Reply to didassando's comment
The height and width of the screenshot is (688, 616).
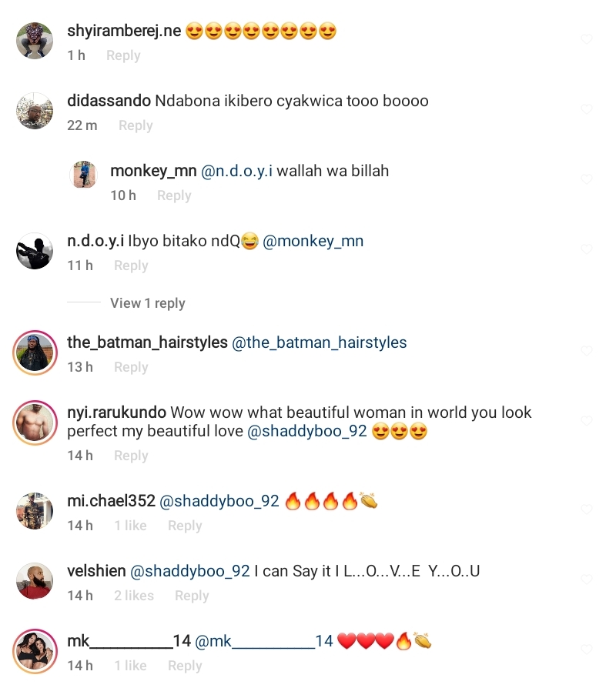tap(136, 125)
